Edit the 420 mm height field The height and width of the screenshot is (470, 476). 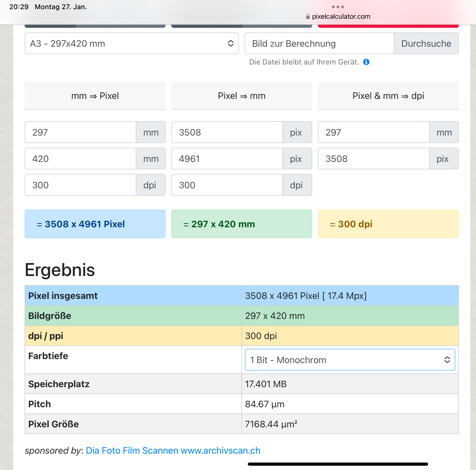pos(80,159)
